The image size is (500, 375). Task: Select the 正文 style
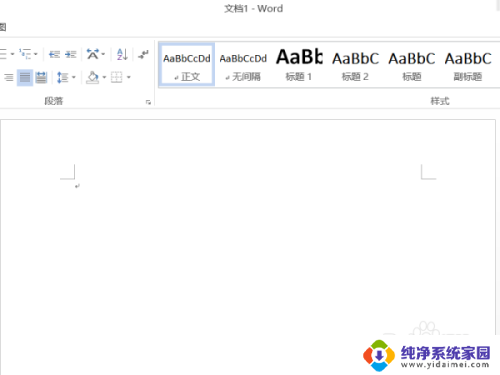(x=187, y=65)
